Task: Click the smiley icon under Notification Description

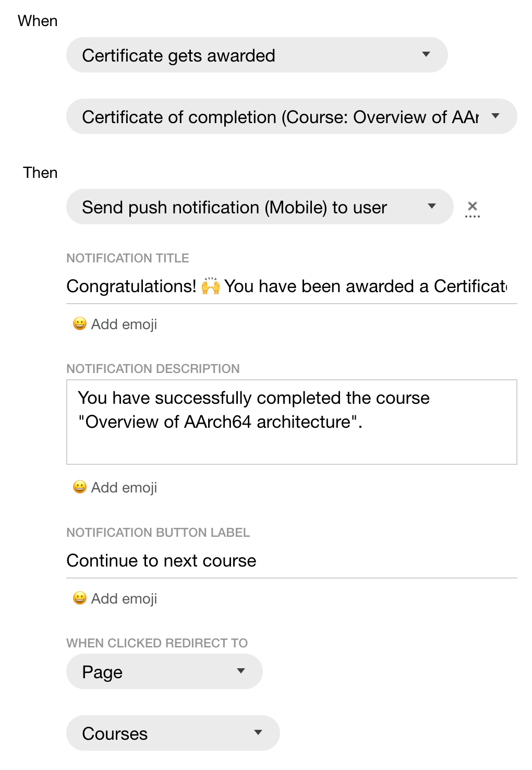Action: pyautogui.click(x=80, y=487)
